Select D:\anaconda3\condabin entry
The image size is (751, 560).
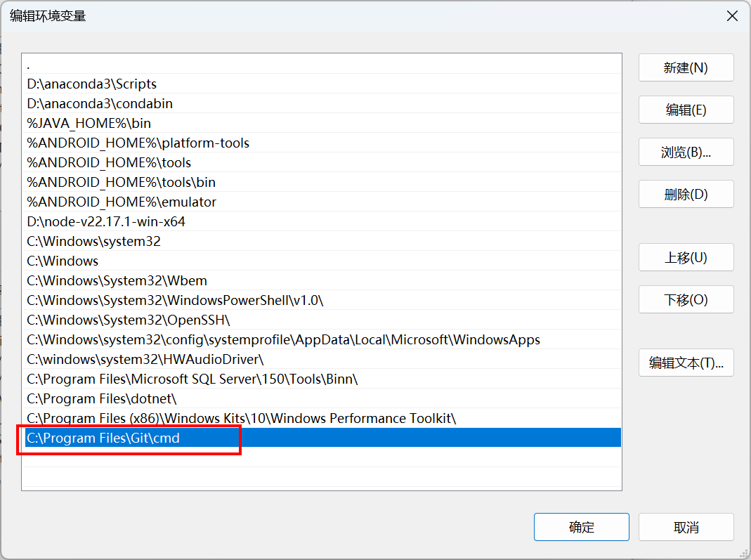[321, 103]
